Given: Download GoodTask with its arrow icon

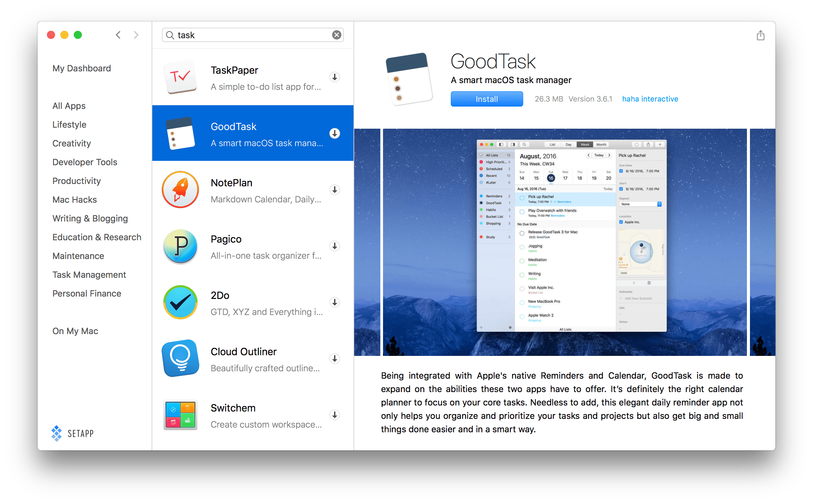Looking at the screenshot, I should click(335, 133).
